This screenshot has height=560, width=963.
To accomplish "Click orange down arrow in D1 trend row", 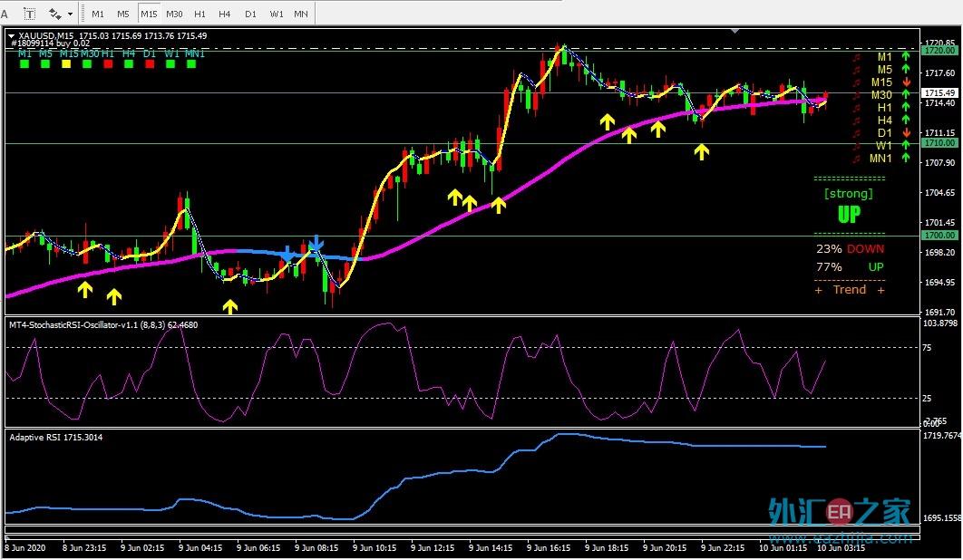I will tap(907, 132).
